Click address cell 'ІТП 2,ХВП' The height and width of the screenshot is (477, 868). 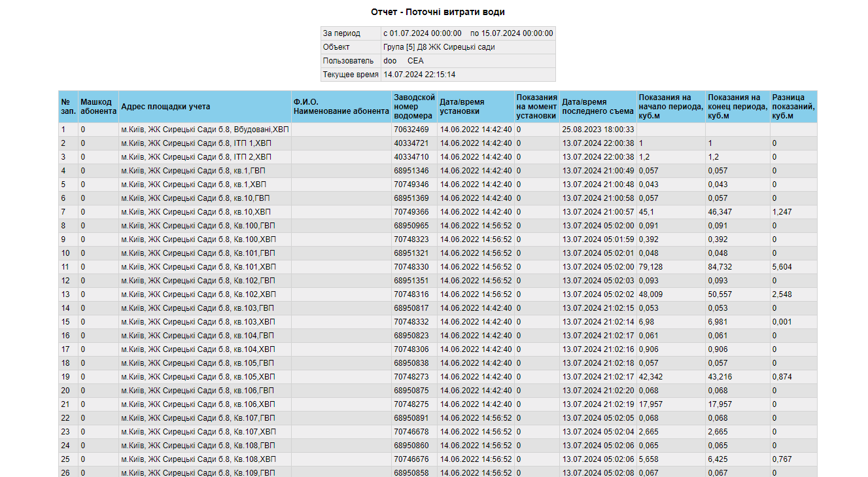pos(205,157)
